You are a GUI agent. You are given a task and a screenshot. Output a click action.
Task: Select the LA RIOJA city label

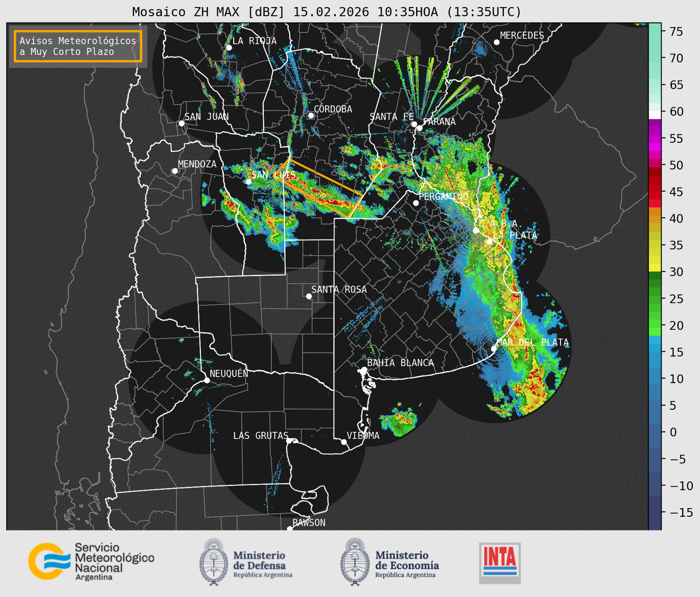(x=254, y=41)
